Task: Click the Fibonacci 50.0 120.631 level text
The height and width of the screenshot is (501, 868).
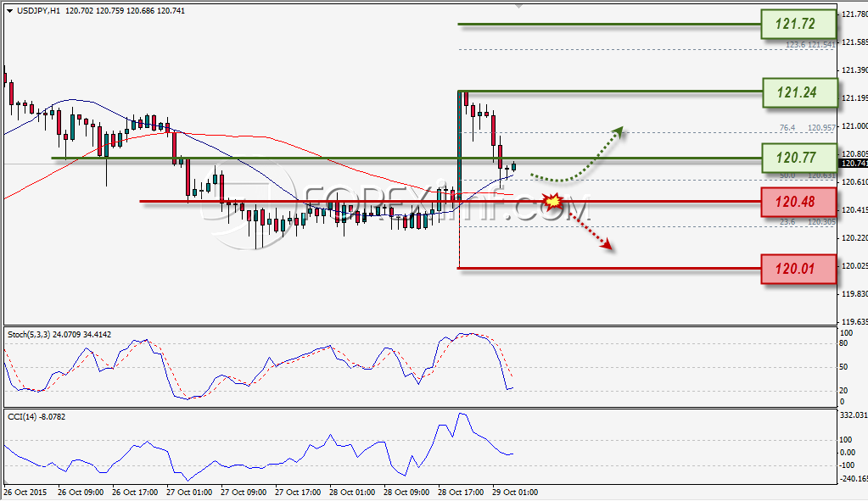Action: click(808, 175)
